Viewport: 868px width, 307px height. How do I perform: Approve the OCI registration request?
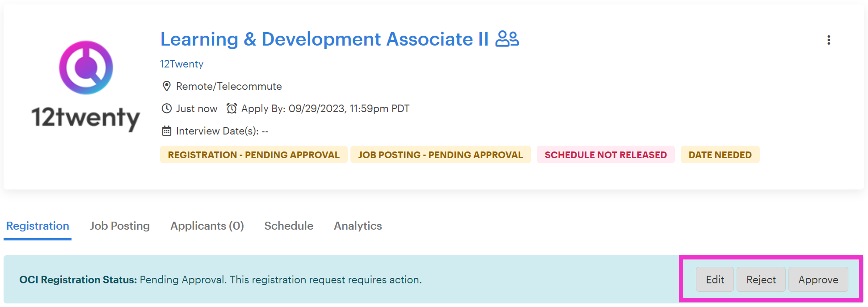tap(818, 279)
